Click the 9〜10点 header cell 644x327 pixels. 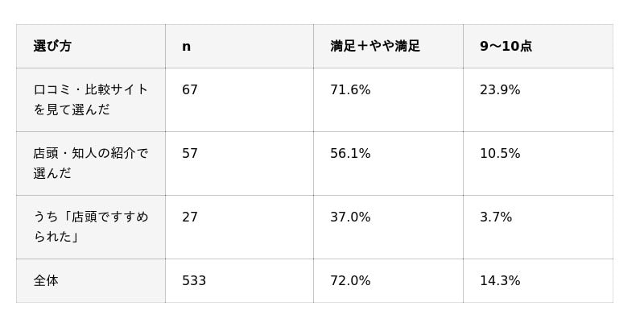coord(538,46)
